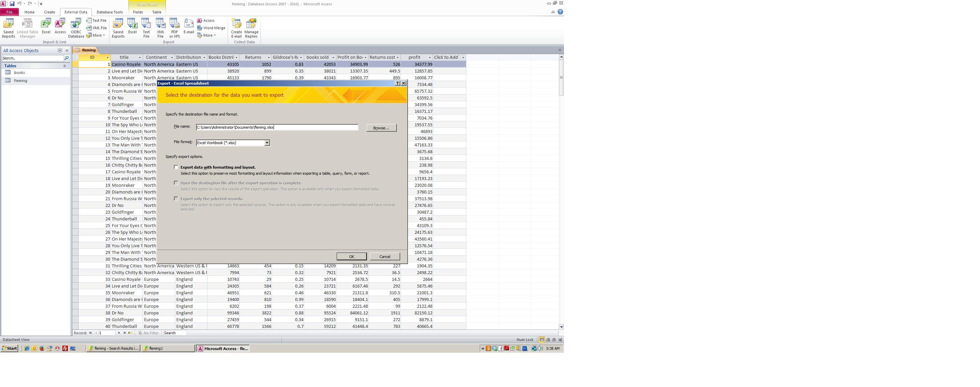Collapse the Tables group
Viewport: 980px width, 387px height.
pos(65,66)
